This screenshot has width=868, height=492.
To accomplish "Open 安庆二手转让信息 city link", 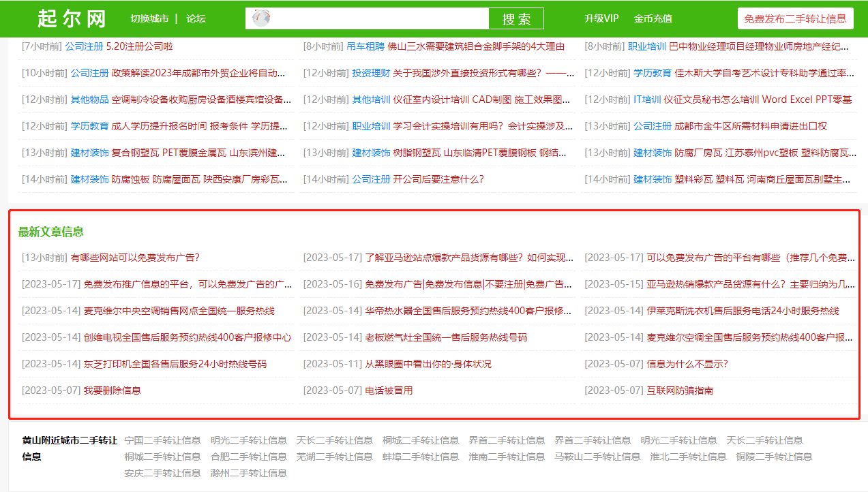I will (162, 473).
